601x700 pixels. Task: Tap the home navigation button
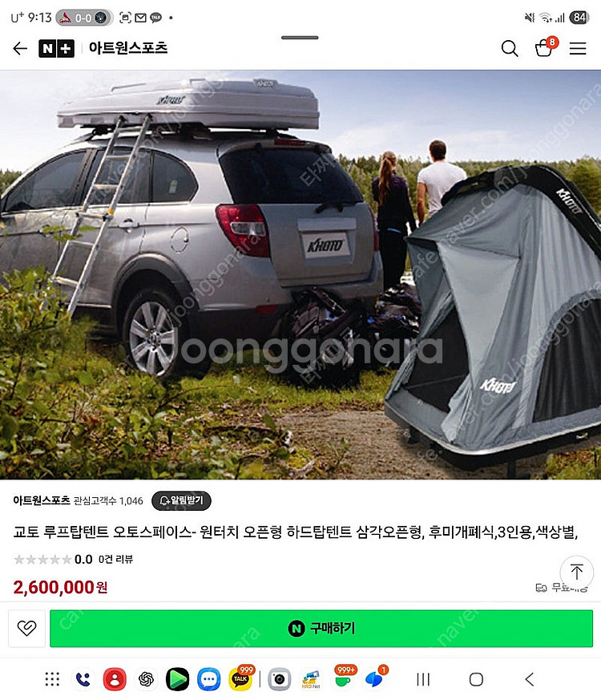pyautogui.click(x=476, y=679)
